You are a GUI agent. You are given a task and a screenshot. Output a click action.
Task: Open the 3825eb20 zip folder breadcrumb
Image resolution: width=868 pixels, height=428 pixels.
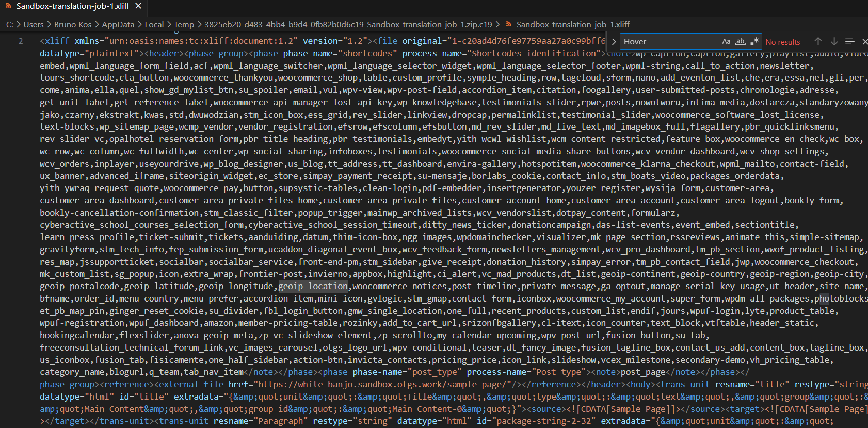[348, 24]
